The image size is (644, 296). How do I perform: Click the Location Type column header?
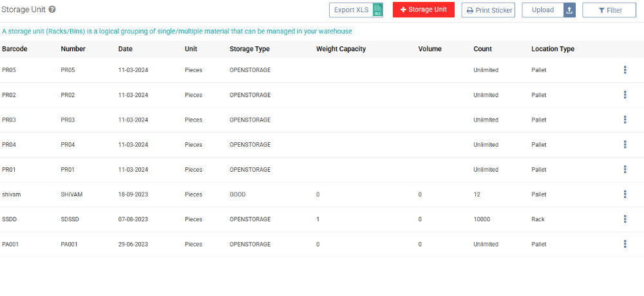553,49
